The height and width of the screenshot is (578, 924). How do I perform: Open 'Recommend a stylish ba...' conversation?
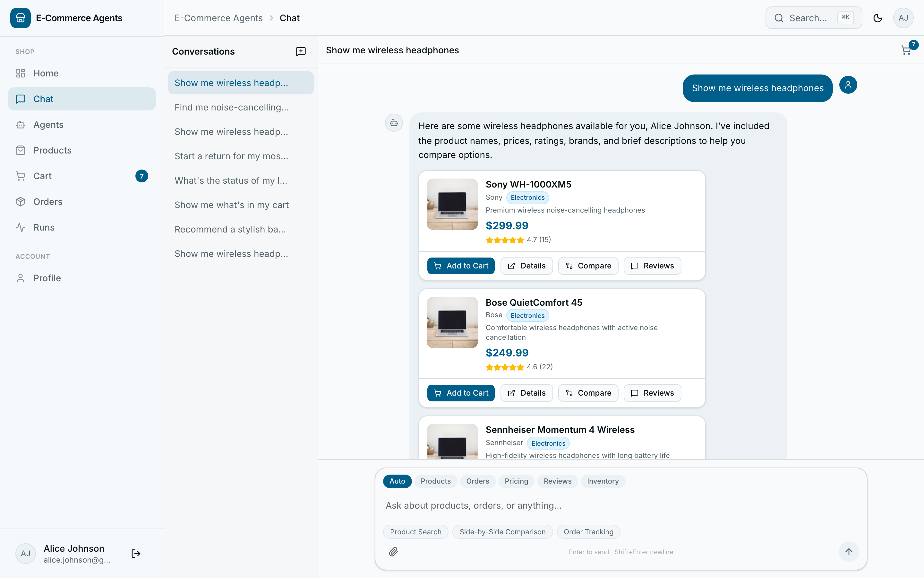241,229
